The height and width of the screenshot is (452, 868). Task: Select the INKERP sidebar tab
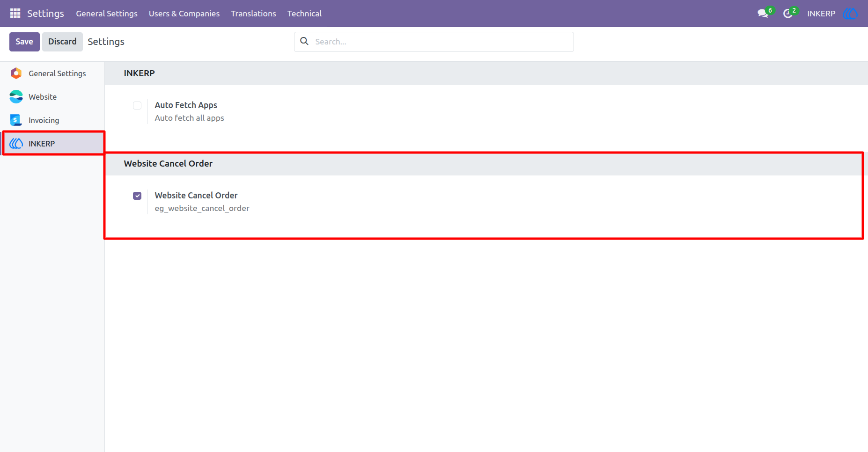coord(52,144)
